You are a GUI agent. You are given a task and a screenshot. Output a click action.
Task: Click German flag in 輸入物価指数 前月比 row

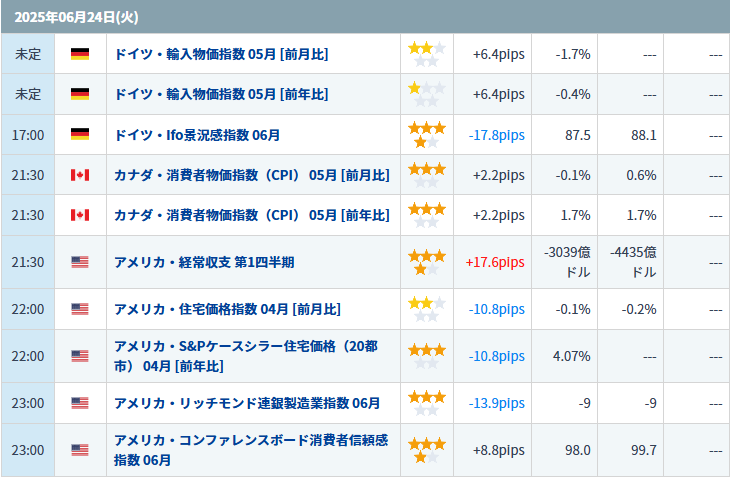point(80,54)
